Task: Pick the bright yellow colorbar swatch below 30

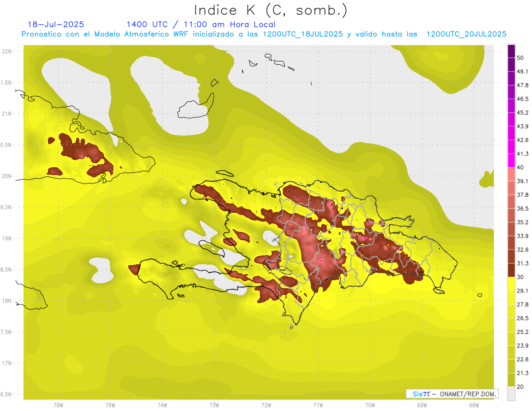Action: [511, 284]
